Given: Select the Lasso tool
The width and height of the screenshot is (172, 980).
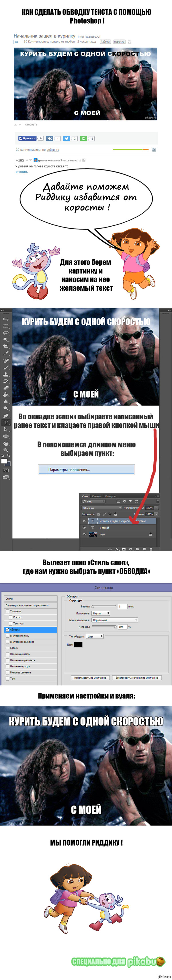Looking at the screenshot, I should tap(6, 333).
